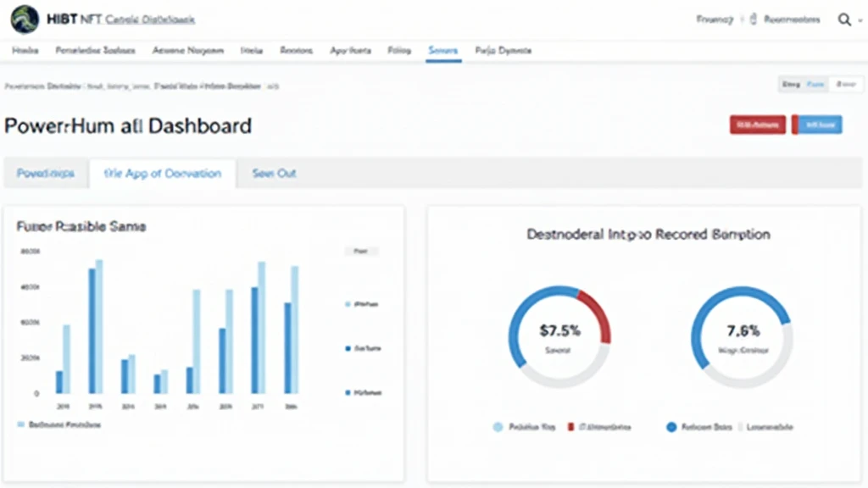This screenshot has height=488, width=868.
Task: Click the light blue circle legend marker under left donut
Action: pos(498,428)
